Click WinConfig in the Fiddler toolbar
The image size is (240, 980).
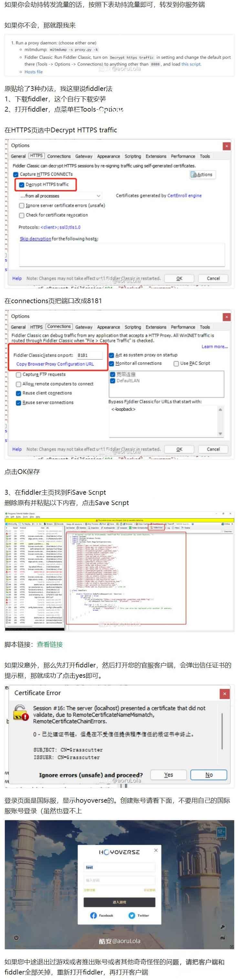[x=11, y=524]
